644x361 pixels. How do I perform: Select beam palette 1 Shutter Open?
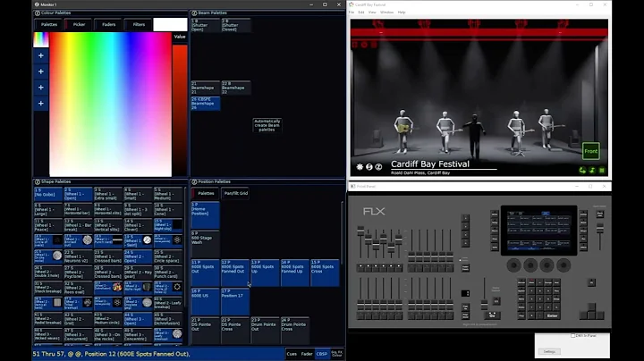[x=206, y=25]
